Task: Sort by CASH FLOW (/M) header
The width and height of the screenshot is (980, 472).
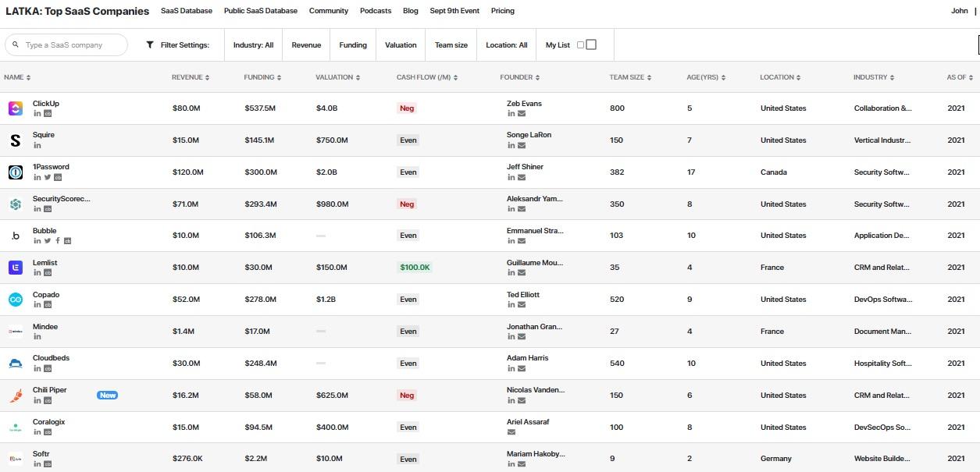Action: pyautogui.click(x=427, y=77)
